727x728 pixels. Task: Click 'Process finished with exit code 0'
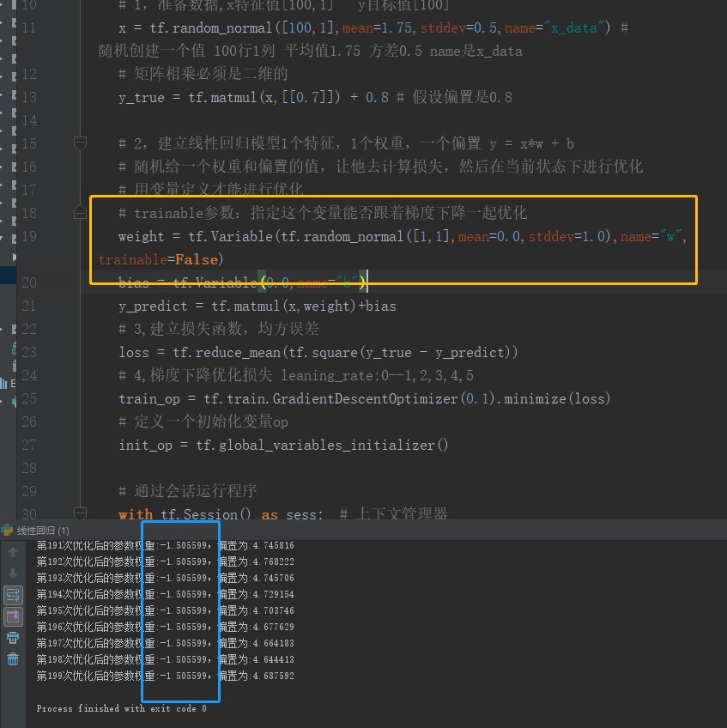[122, 708]
